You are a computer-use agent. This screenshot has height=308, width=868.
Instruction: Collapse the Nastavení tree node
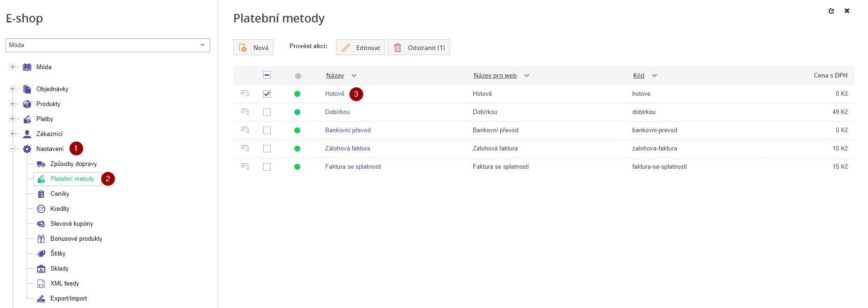pos(13,149)
